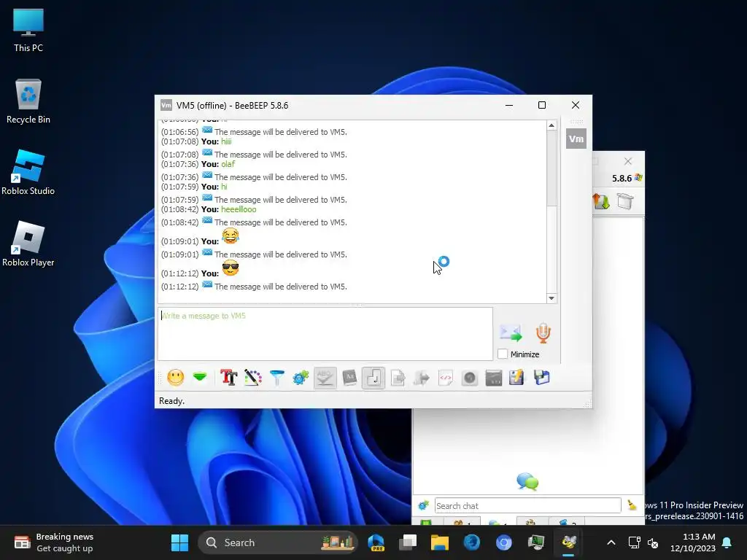Screen dimensions: 747x560
Task: Click the blue-green chat bubbles icon
Action: (x=527, y=481)
